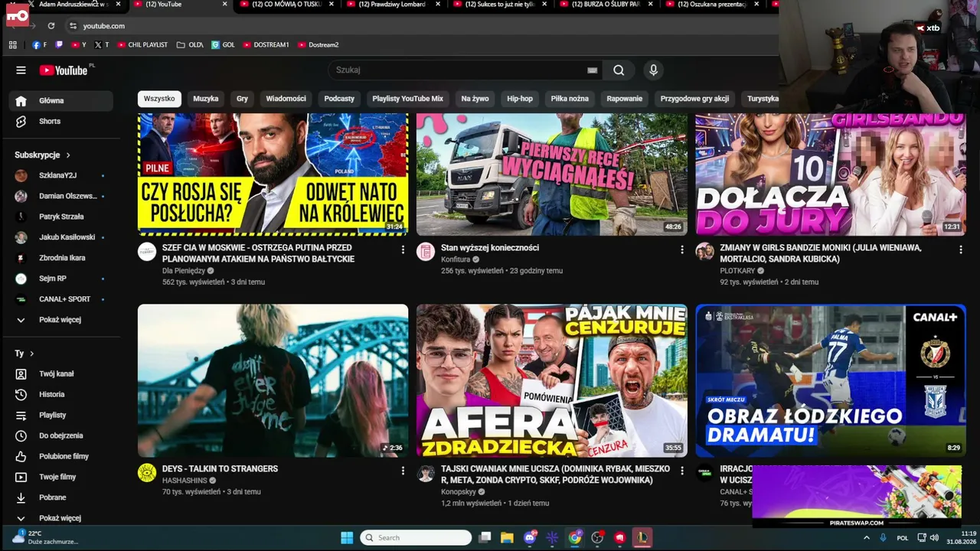Open Task View on the taskbar
980x551 pixels.
(x=485, y=538)
